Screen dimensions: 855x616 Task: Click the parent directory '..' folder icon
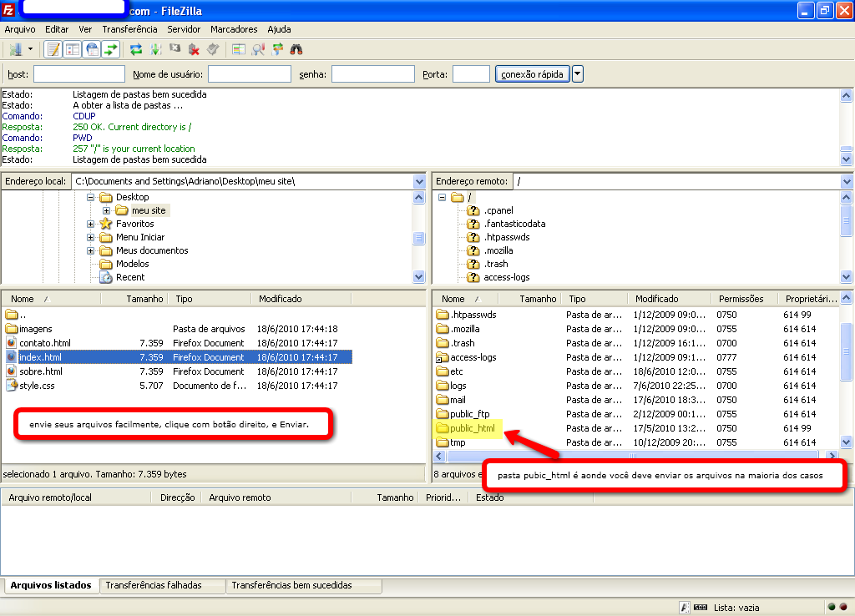coord(12,315)
